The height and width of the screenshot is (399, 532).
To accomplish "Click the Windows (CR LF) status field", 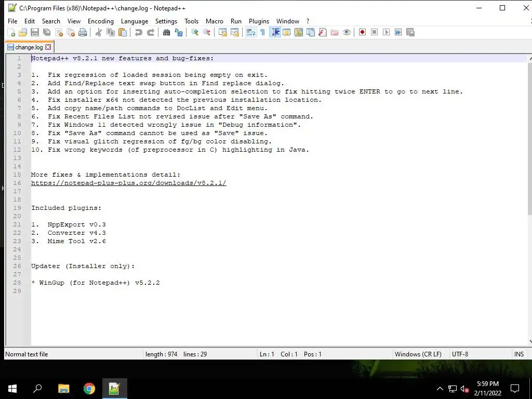I will point(418,354).
